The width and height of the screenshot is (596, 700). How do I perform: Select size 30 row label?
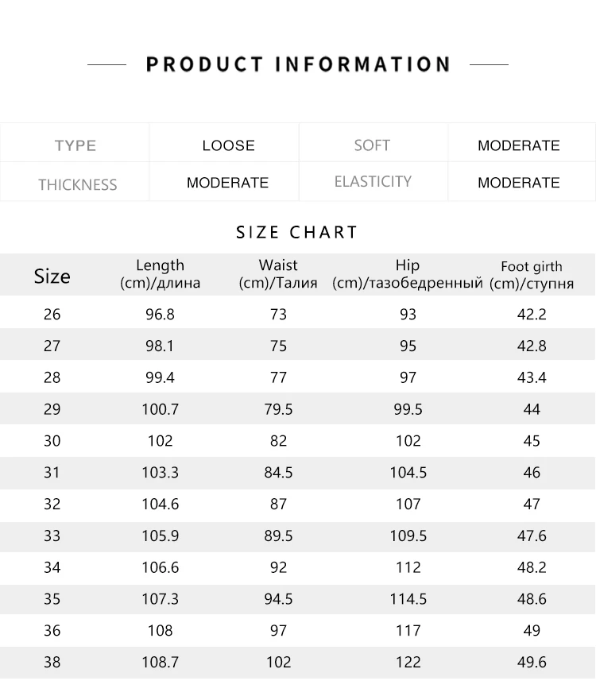pyautogui.click(x=52, y=441)
